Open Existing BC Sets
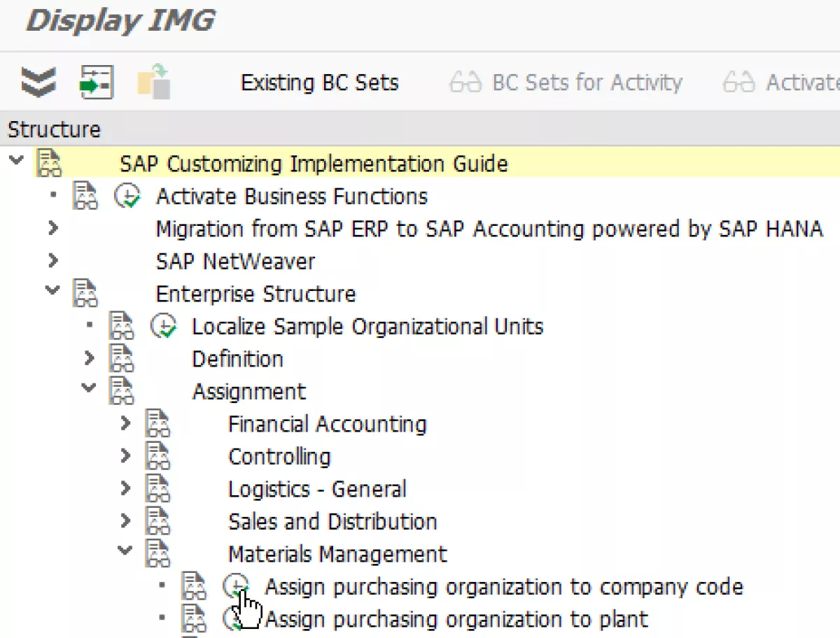Image resolution: width=840 pixels, height=638 pixels. (320, 83)
